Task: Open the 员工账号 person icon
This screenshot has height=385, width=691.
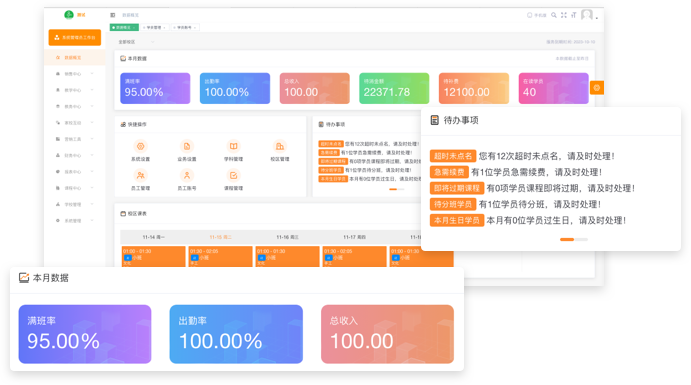Action: [x=187, y=175]
